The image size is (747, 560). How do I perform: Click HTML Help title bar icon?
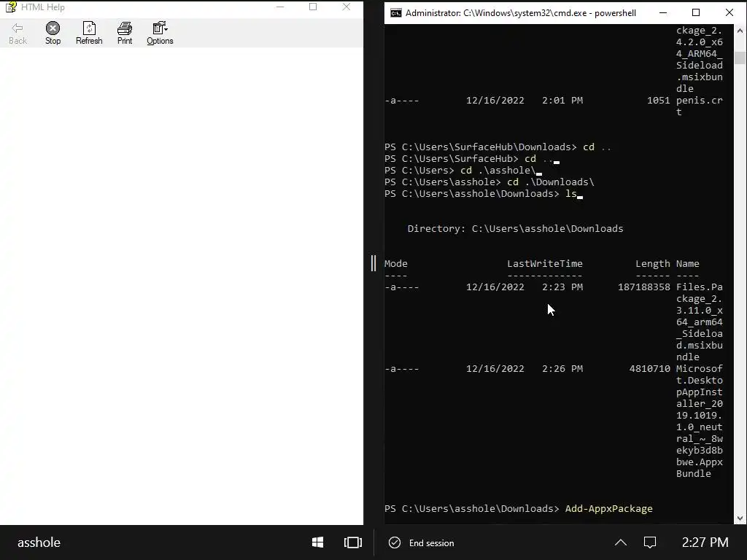click(x=10, y=7)
